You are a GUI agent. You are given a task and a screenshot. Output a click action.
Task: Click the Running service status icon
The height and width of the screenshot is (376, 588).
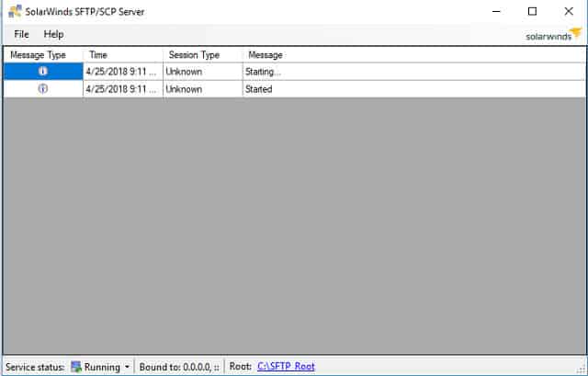click(76, 367)
